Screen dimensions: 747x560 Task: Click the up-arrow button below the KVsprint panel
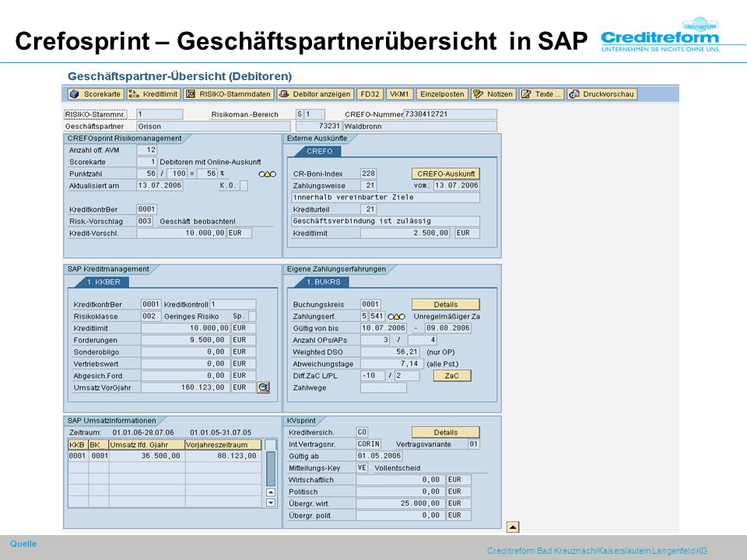click(513, 527)
